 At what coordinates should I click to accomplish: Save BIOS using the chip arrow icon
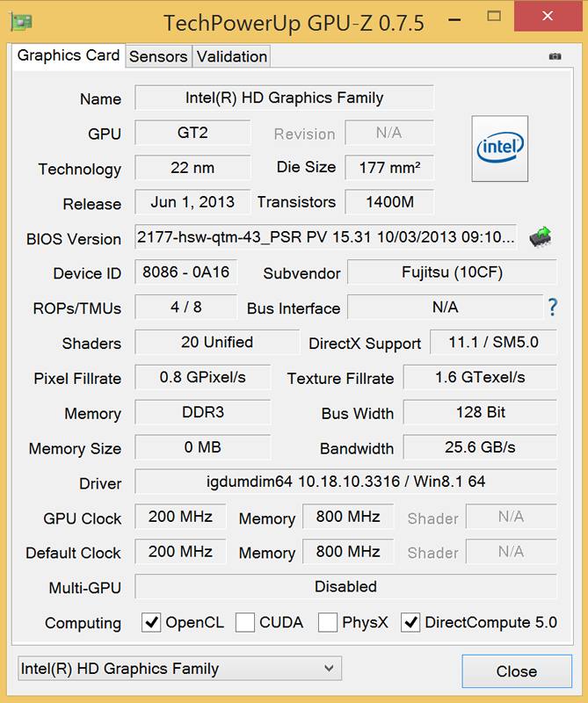(540, 236)
